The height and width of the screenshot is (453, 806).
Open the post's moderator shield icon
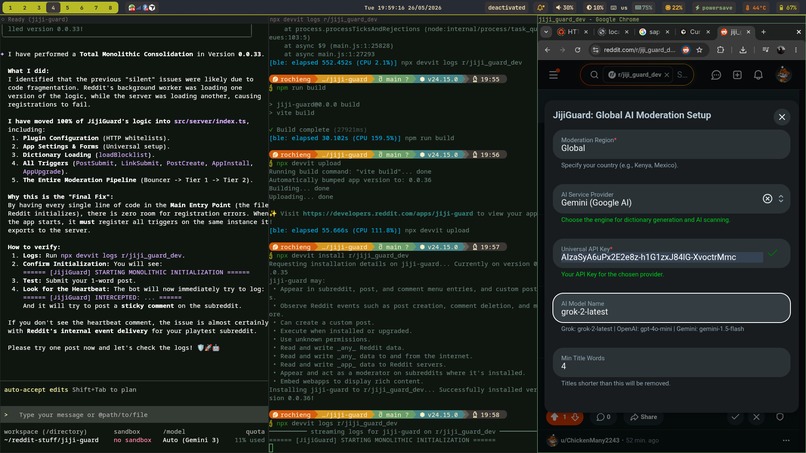coord(780,417)
